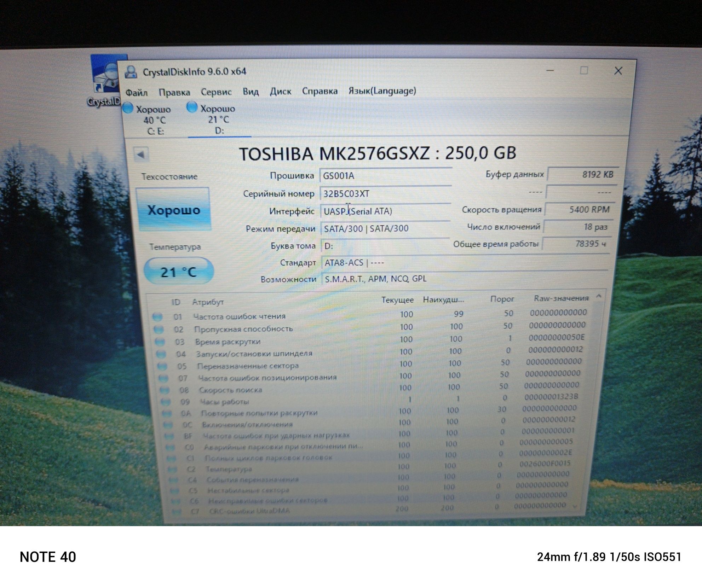This screenshot has height=588, width=702.
Task: Click status icon of attribute 0C row
Action: tap(168, 425)
